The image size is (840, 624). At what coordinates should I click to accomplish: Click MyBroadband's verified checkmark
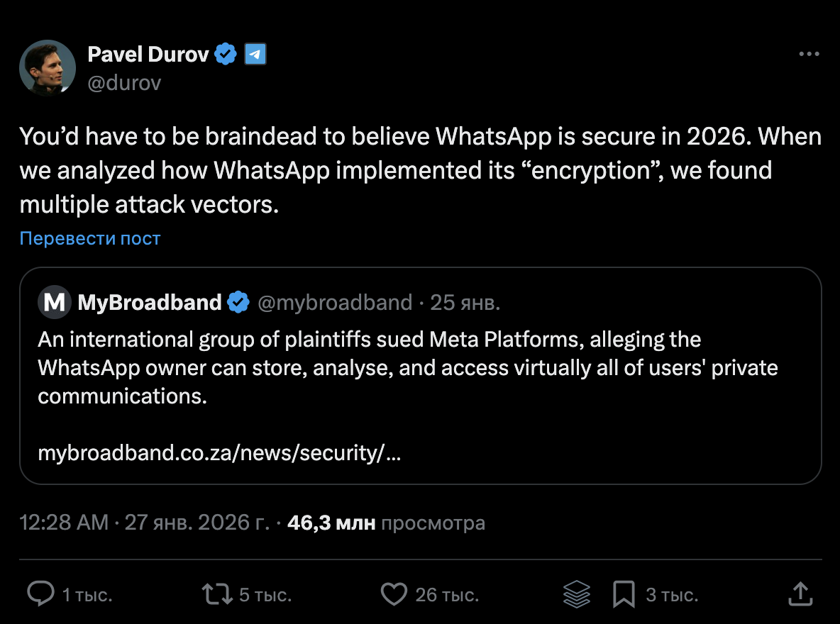239,301
